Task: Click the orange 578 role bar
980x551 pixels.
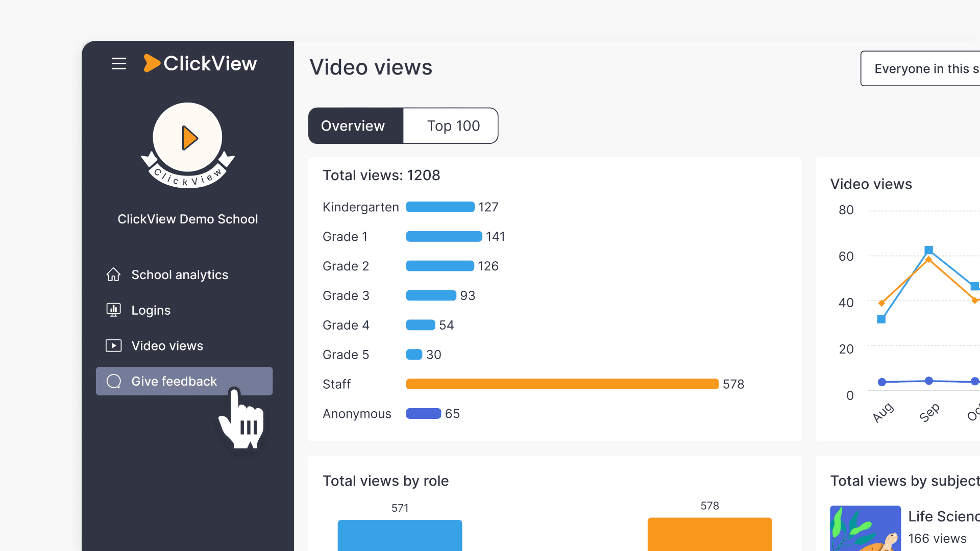Action: coord(710,534)
